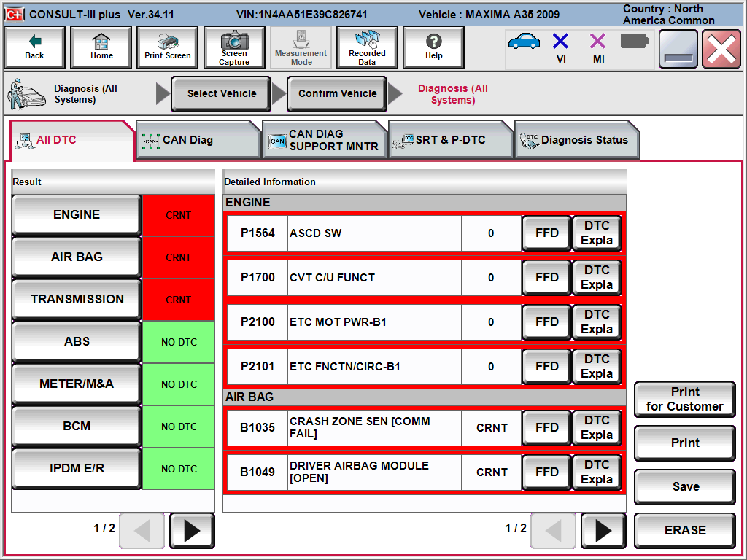Close the application with red X
The image size is (747, 560).
click(x=721, y=49)
